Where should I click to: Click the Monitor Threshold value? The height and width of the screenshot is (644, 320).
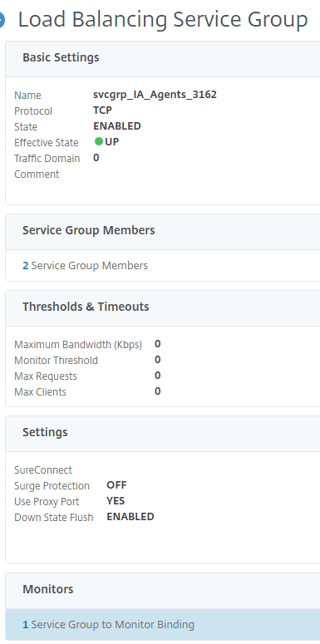click(158, 360)
